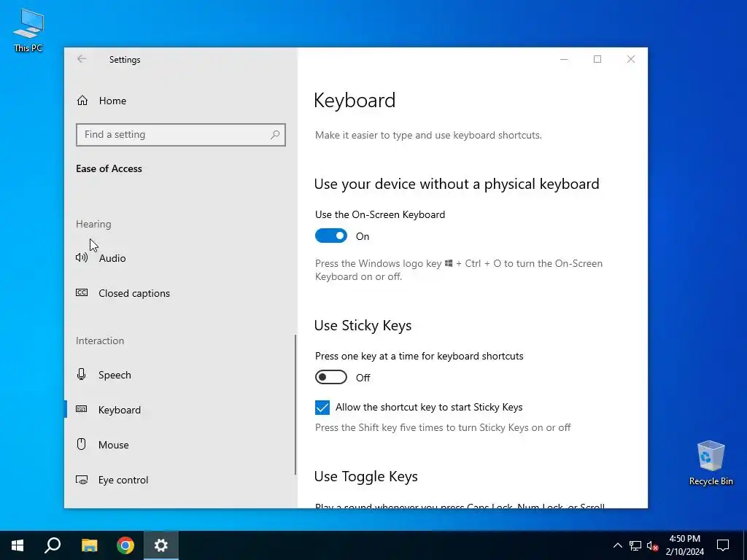Open the Settings Home page
Viewport: 747px width, 560px height.
click(180, 101)
